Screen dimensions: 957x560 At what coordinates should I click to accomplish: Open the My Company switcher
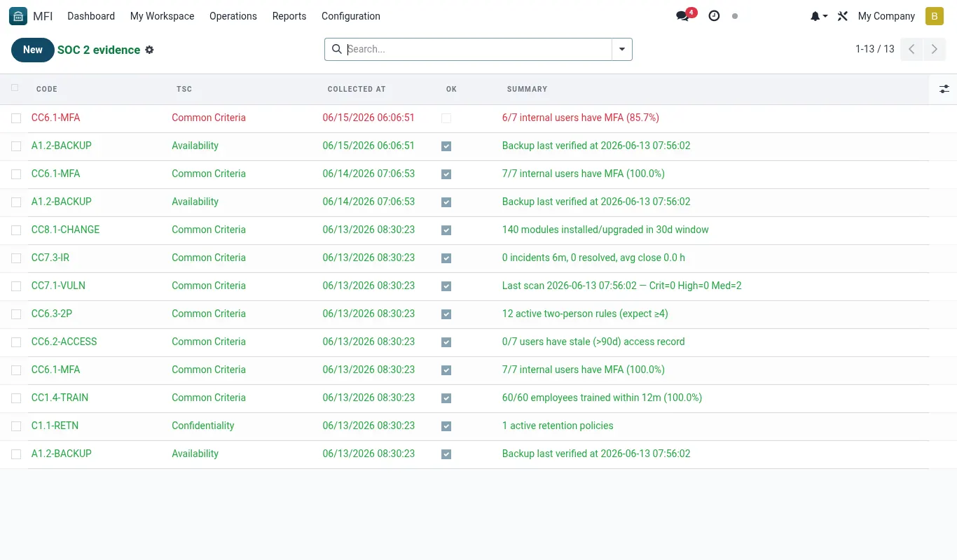point(886,16)
